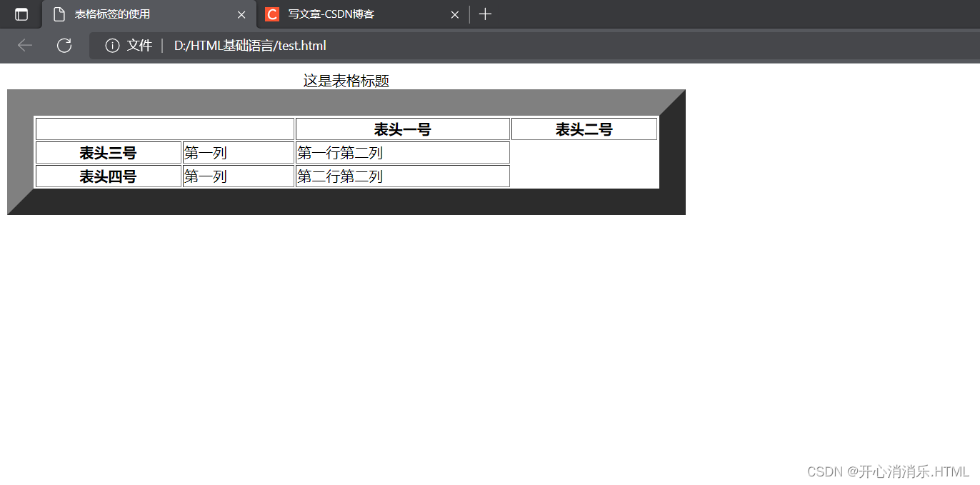This screenshot has width=980, height=485.
Task: Close the 表格标签的使用 tab
Action: click(x=241, y=14)
